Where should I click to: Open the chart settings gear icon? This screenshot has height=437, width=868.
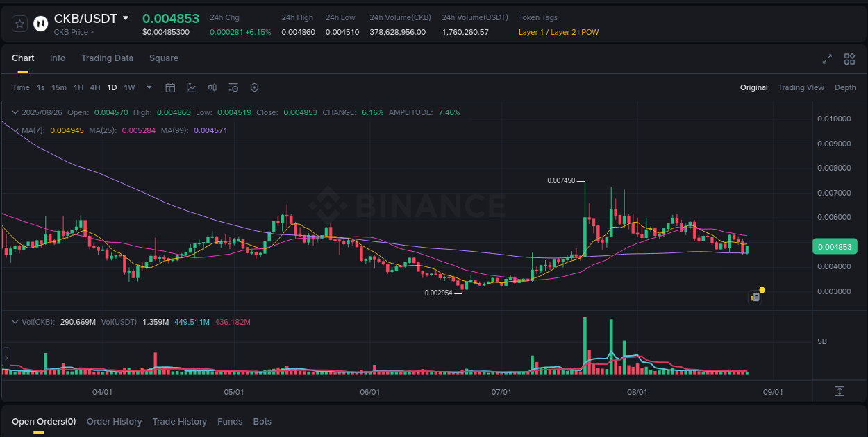click(x=254, y=87)
